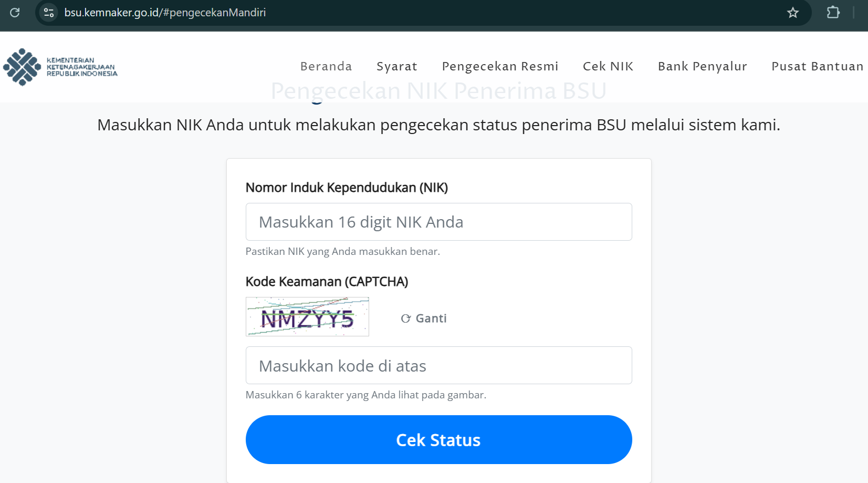Screen dimensions: 868x483
Task: Visit Pusat Bantuan from the navigation bar
Action: click(x=817, y=66)
